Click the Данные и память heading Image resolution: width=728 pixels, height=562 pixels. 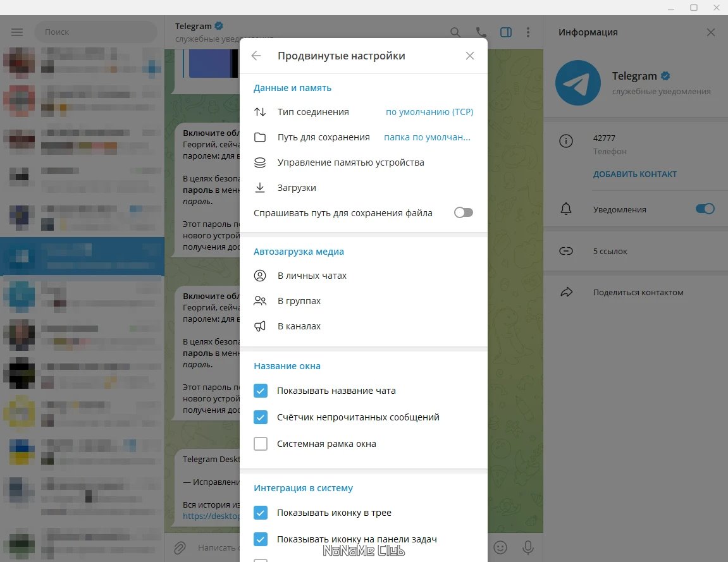pos(292,88)
